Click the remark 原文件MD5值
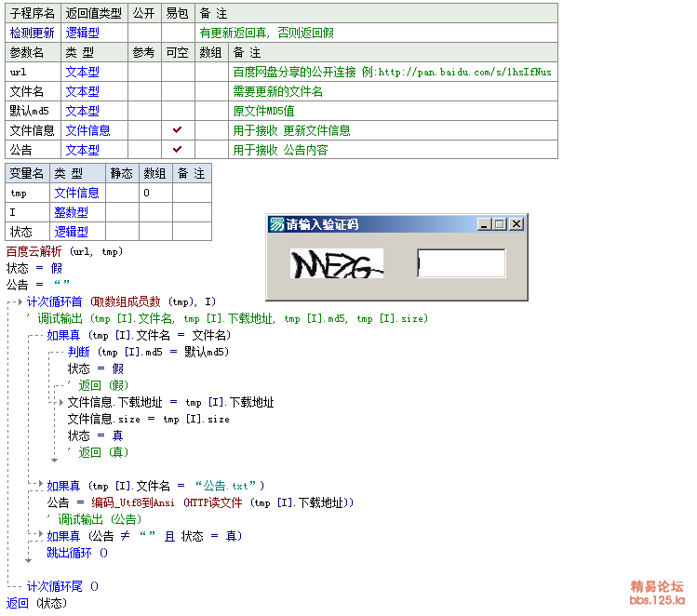Viewport: 697px width, 616px height. (263, 111)
